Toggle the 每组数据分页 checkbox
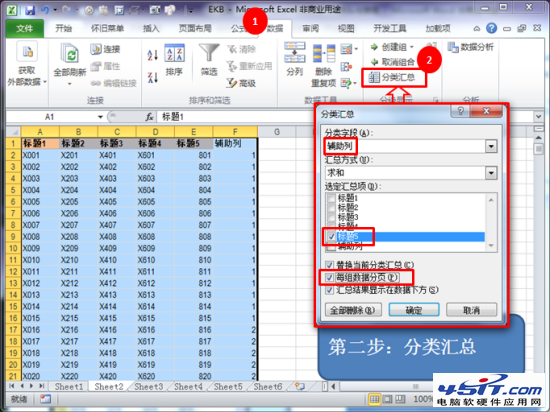 (329, 278)
